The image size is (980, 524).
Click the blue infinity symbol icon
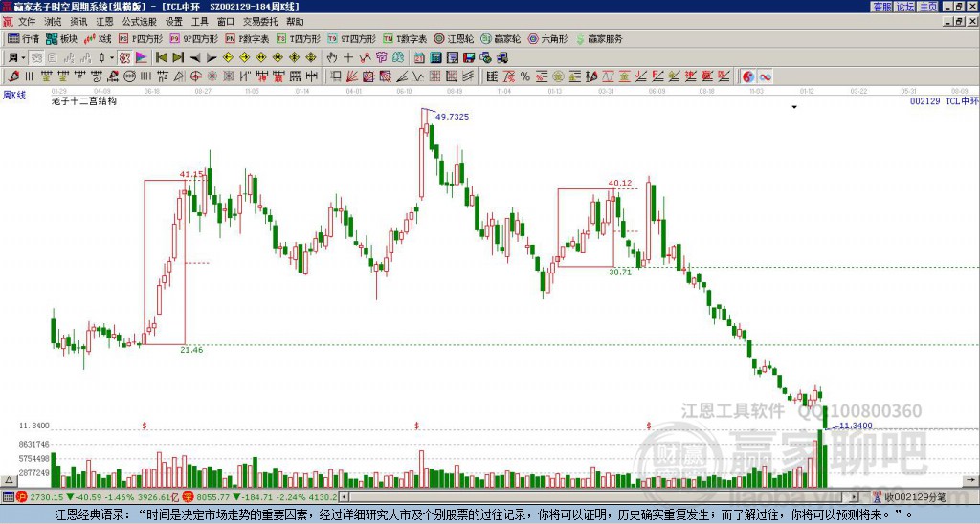pyautogui.click(x=765, y=76)
